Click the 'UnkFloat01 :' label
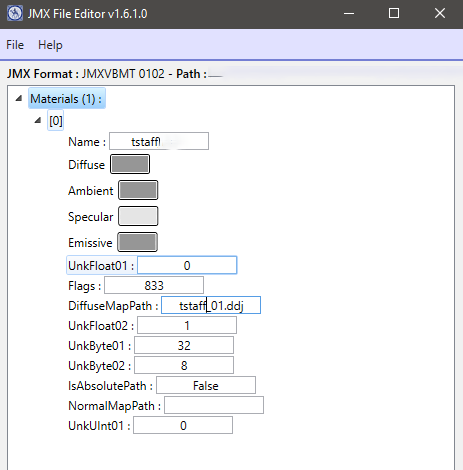463x470 pixels. point(101,266)
